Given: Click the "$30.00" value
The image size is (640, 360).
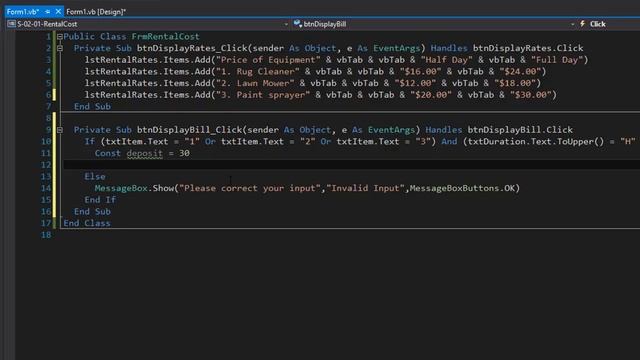Looking at the screenshot, I should 531,95.
